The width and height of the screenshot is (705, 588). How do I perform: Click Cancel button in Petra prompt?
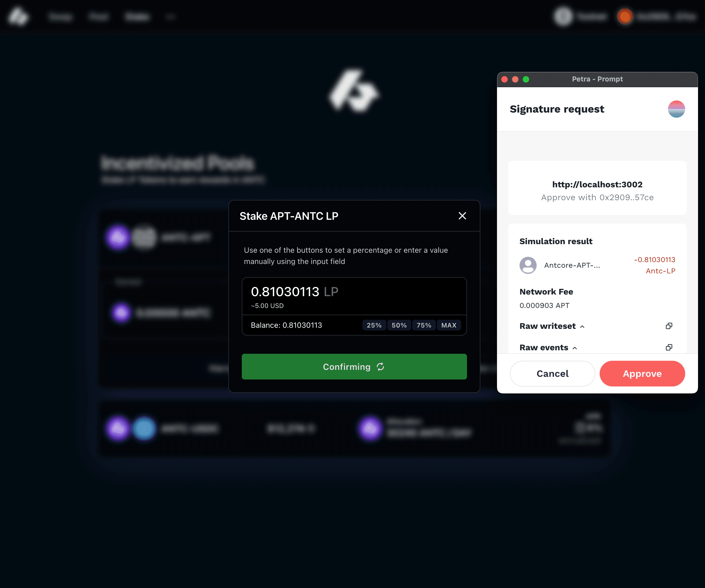552,373
